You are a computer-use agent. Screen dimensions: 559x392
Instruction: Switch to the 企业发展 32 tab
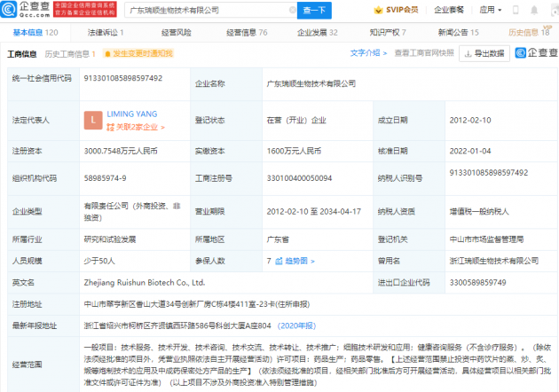pyautogui.click(x=318, y=33)
